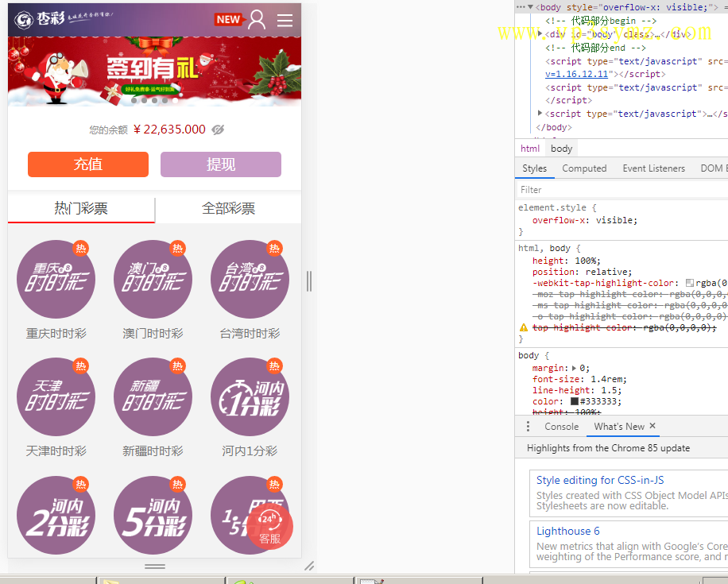Screen dimensions: 728x584
Task: Switch to the 全部彩票 tab
Action: [x=228, y=208]
